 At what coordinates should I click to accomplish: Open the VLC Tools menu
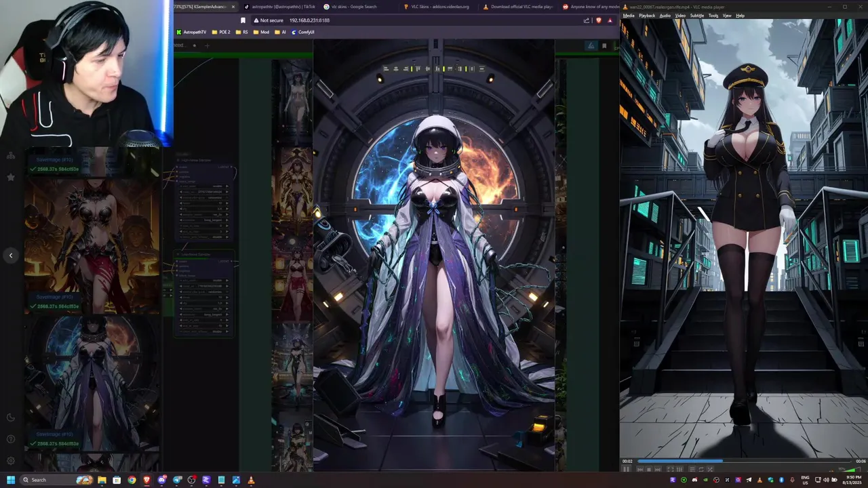click(713, 16)
